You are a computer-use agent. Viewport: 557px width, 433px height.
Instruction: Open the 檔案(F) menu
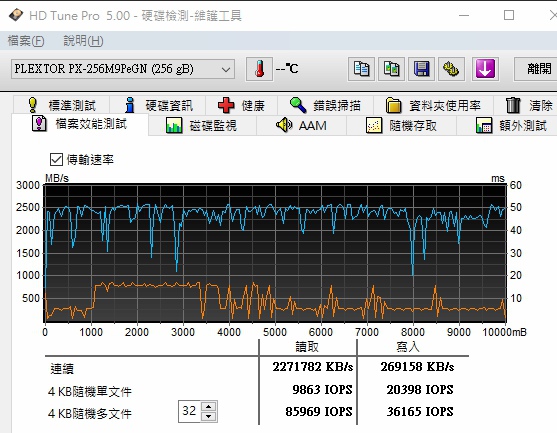[26, 40]
